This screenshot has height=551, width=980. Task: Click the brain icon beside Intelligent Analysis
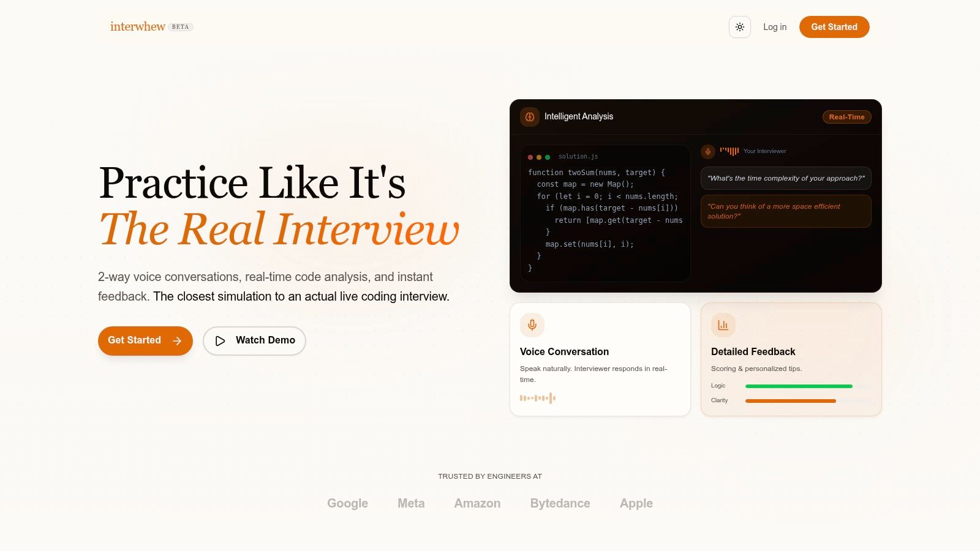530,116
